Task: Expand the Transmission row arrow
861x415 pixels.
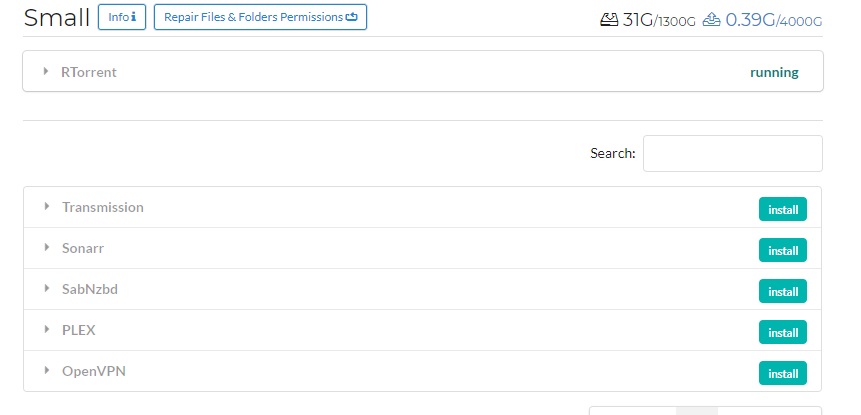Action: 47,206
